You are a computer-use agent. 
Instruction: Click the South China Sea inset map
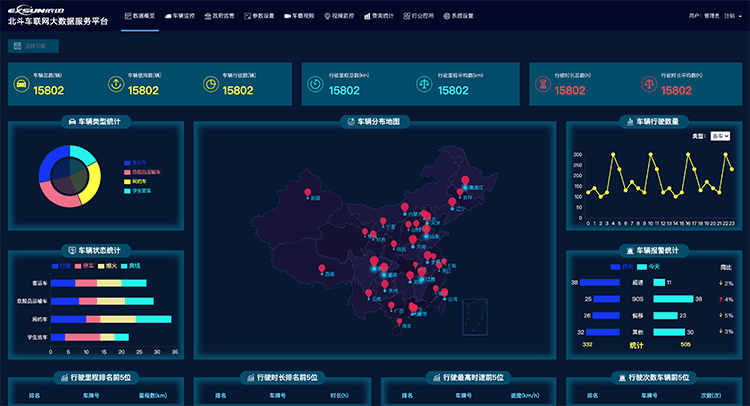(x=475, y=317)
